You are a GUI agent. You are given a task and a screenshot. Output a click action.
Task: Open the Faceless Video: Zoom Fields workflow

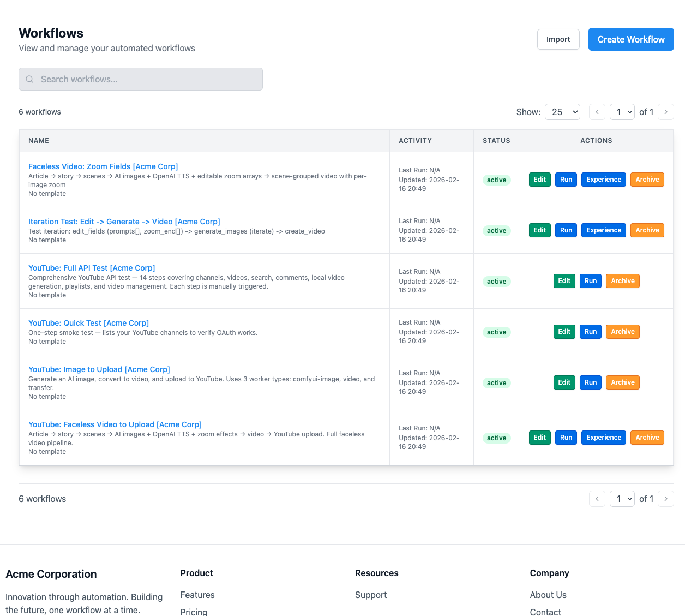[x=103, y=166]
